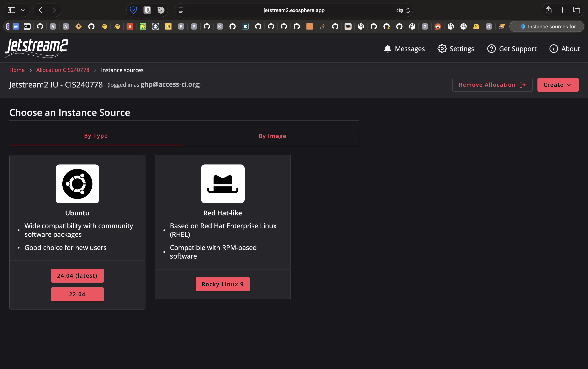Open the GitHub bookmark with yellow dot

387,26
